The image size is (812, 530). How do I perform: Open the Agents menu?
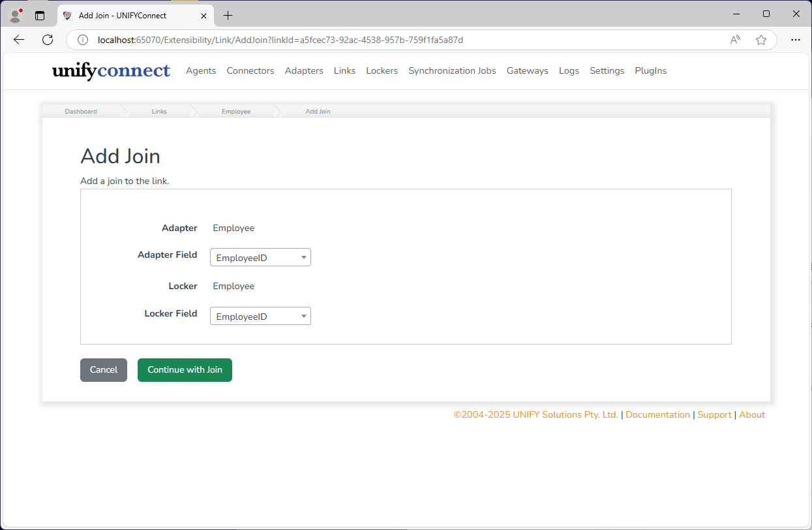[201, 70]
